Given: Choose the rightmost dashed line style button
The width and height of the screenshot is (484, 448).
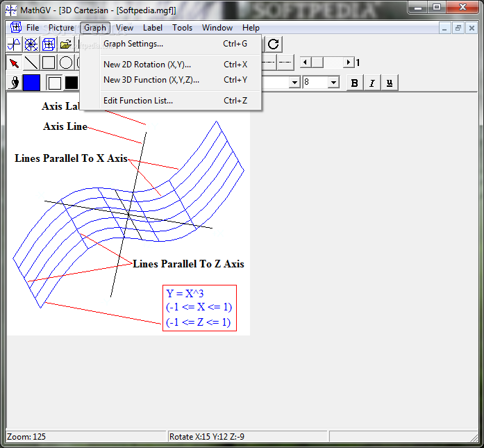Looking at the screenshot, I should [x=285, y=63].
